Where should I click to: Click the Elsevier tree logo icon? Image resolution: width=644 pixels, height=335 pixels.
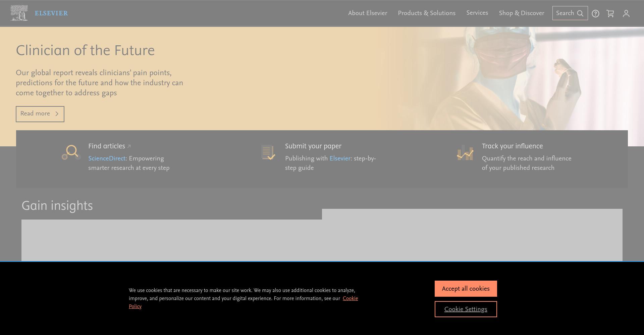19,13
